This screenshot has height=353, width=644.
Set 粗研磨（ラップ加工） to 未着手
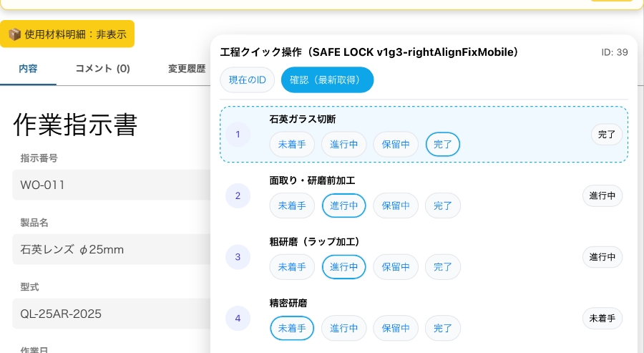click(x=292, y=267)
